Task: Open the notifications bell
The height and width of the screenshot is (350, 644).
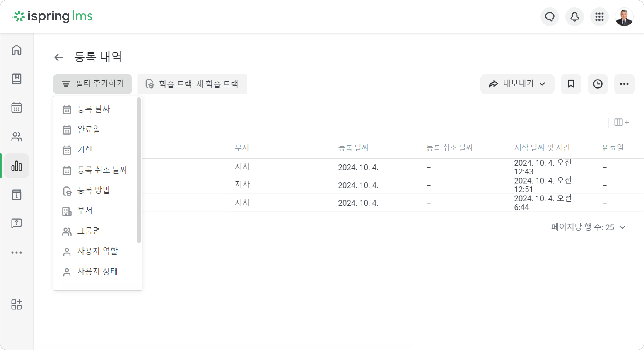Action: tap(575, 17)
